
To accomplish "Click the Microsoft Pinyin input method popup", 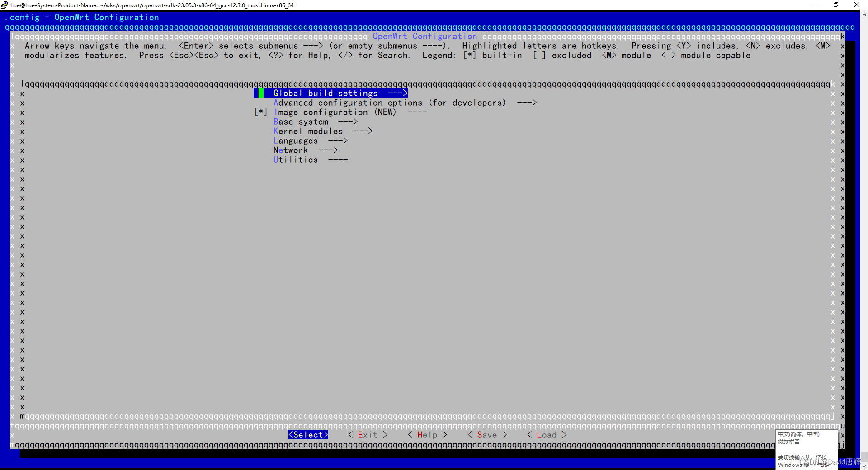I will [807, 449].
